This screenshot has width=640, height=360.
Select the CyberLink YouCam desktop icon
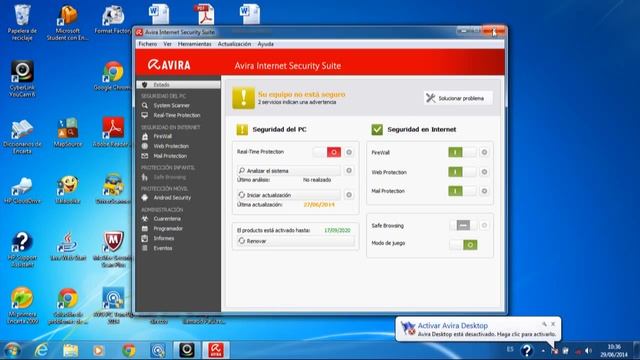tap(22, 79)
